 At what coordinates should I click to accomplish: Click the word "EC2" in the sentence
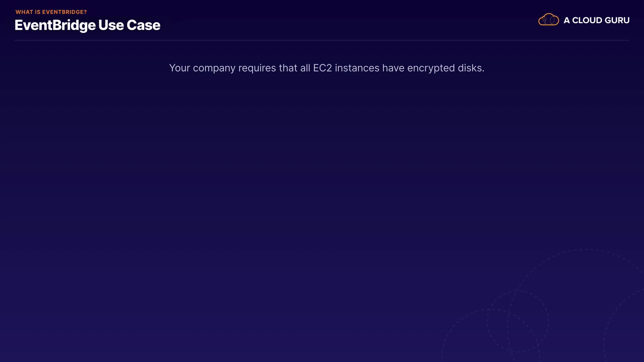point(322,68)
